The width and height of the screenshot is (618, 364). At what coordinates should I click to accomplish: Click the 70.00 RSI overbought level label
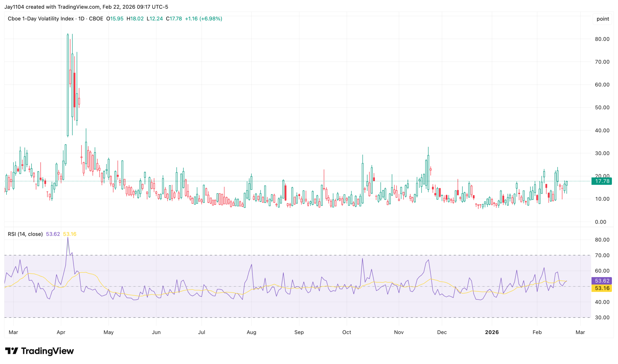[x=602, y=255]
